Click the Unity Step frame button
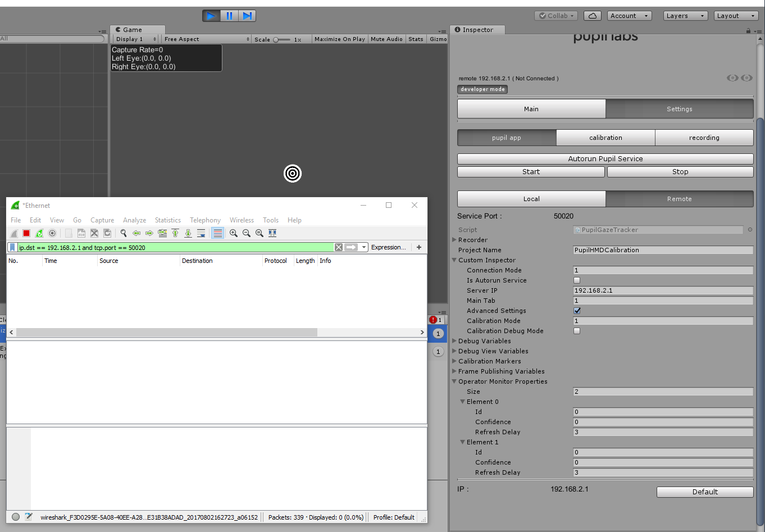This screenshot has height=532, width=765. point(247,16)
